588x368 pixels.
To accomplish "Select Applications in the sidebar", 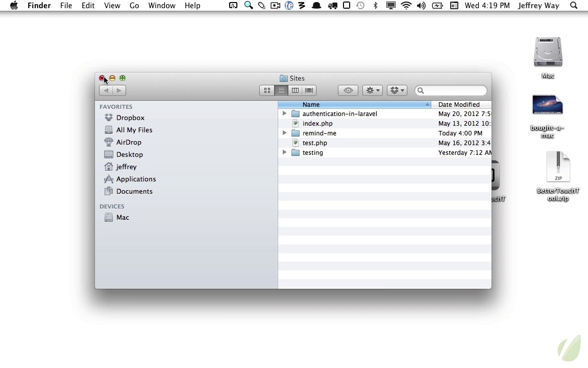I will point(136,179).
